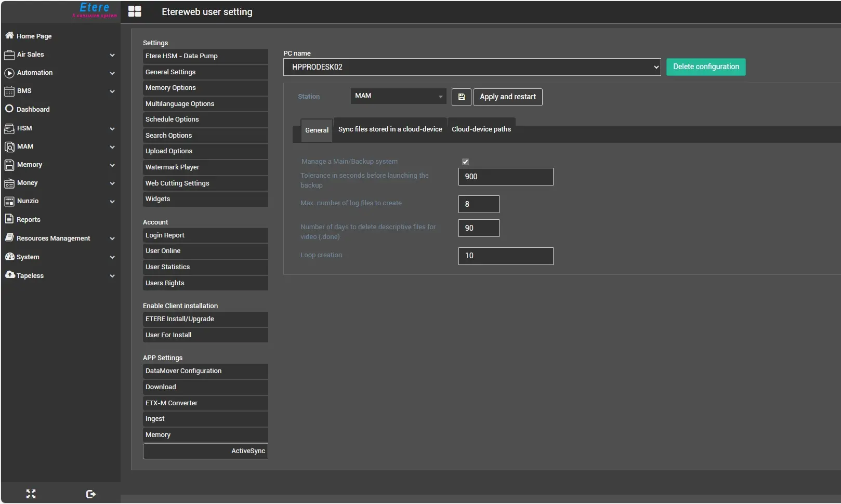Open the PC name dropdown
Image resolution: width=841 pixels, height=504 pixels.
(471, 67)
